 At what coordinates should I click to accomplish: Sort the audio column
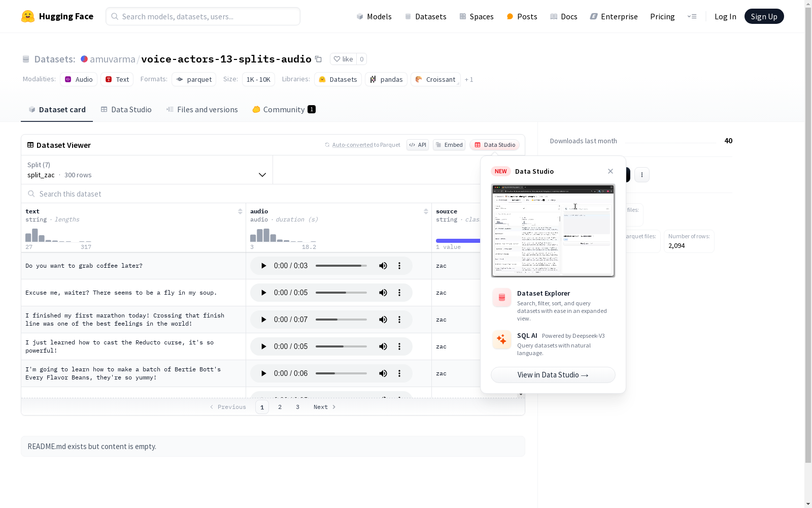(x=426, y=211)
